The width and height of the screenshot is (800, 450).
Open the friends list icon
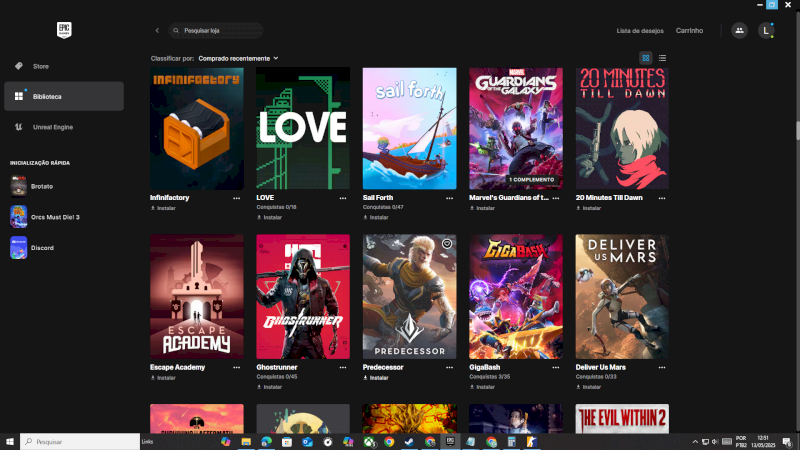[739, 31]
